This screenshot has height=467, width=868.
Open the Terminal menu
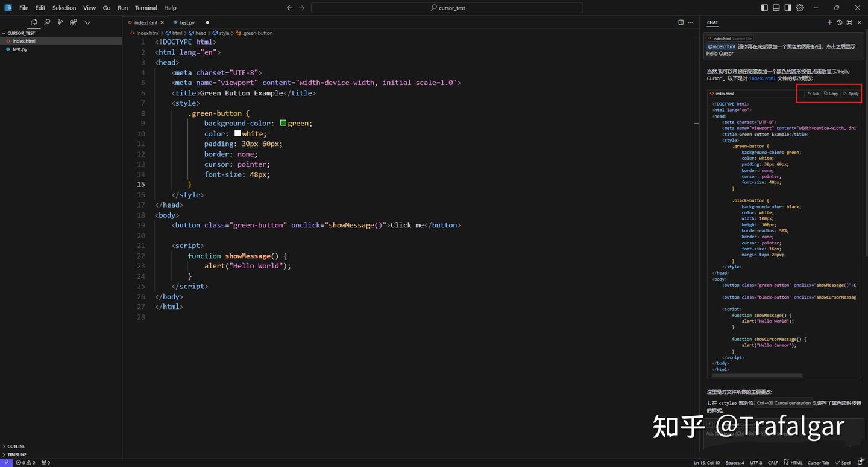[x=145, y=8]
